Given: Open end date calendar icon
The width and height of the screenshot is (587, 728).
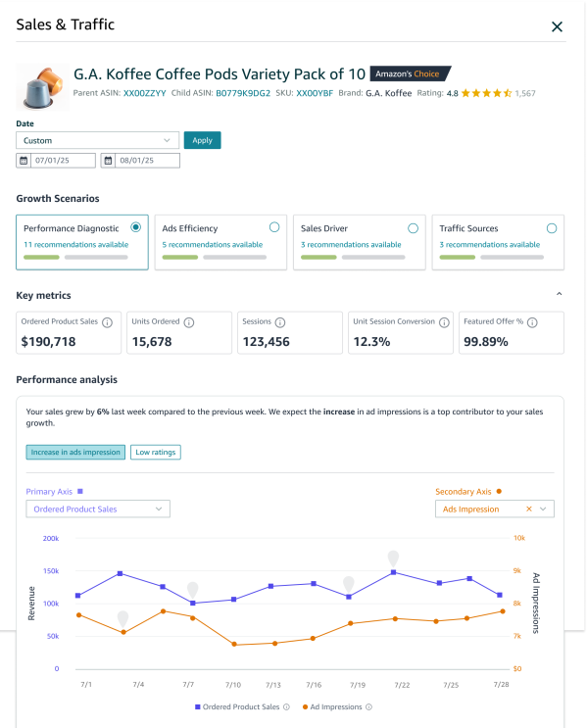Looking at the screenshot, I should point(108,161).
